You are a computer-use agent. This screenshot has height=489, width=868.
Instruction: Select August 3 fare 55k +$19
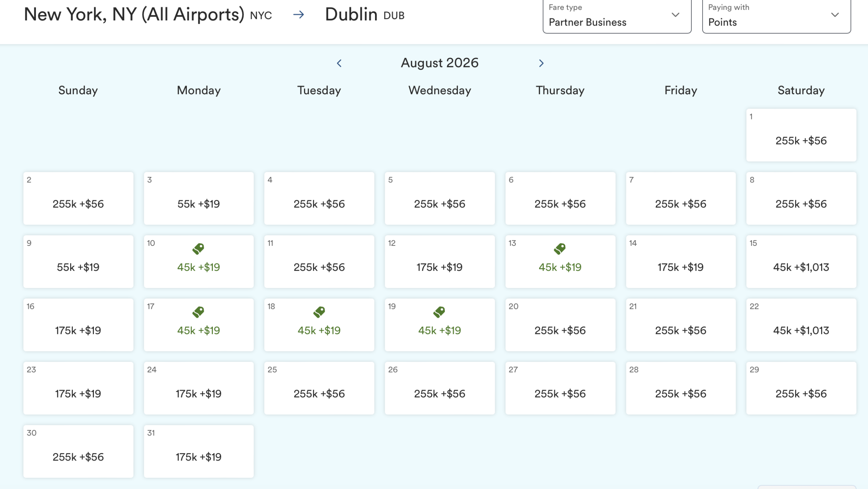[199, 198]
